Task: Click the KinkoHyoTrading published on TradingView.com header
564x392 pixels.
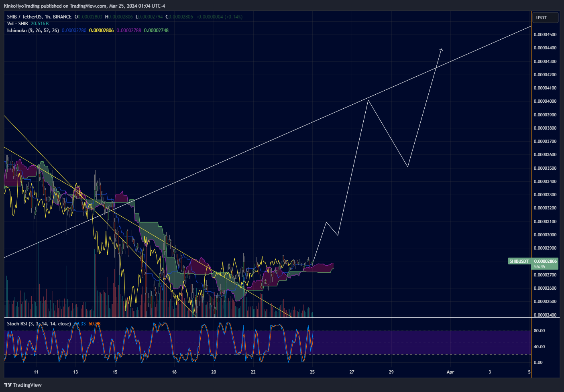Action: 84,6
